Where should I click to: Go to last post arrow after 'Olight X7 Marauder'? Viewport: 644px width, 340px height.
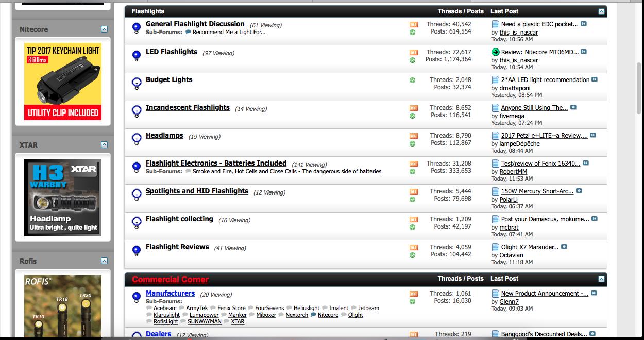(564, 247)
